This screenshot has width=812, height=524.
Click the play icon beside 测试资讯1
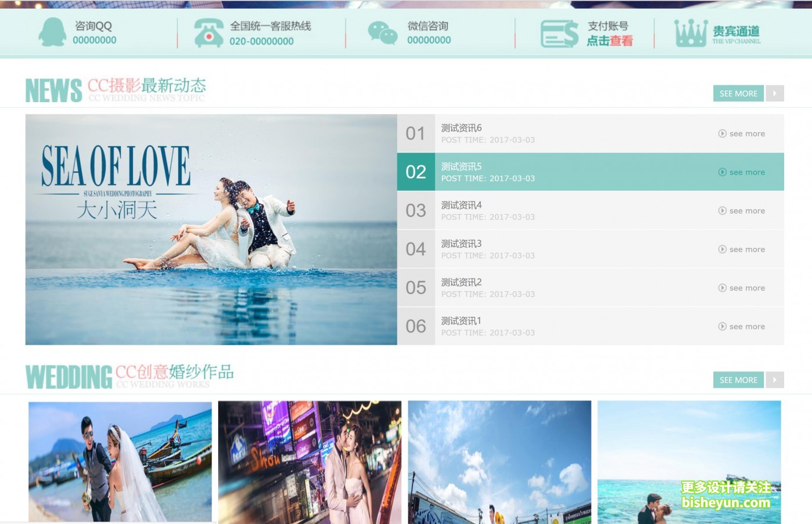click(x=722, y=326)
